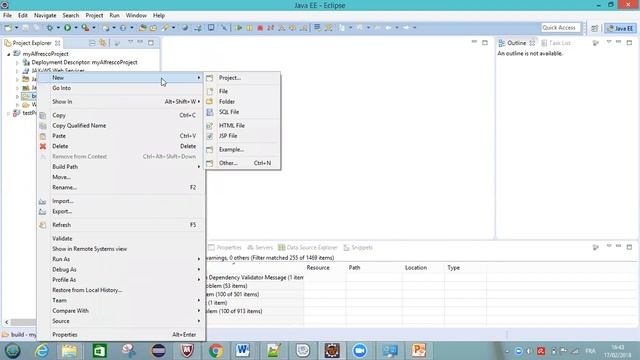Switch to the Data Source Explorer tab
Screen dimensions: 640x360
[x=308, y=247]
